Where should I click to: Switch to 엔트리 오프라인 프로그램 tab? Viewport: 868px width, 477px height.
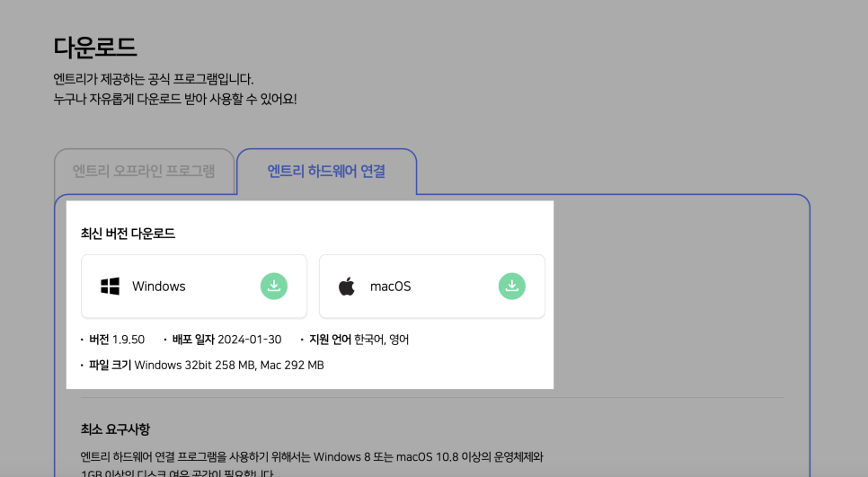click(x=144, y=172)
